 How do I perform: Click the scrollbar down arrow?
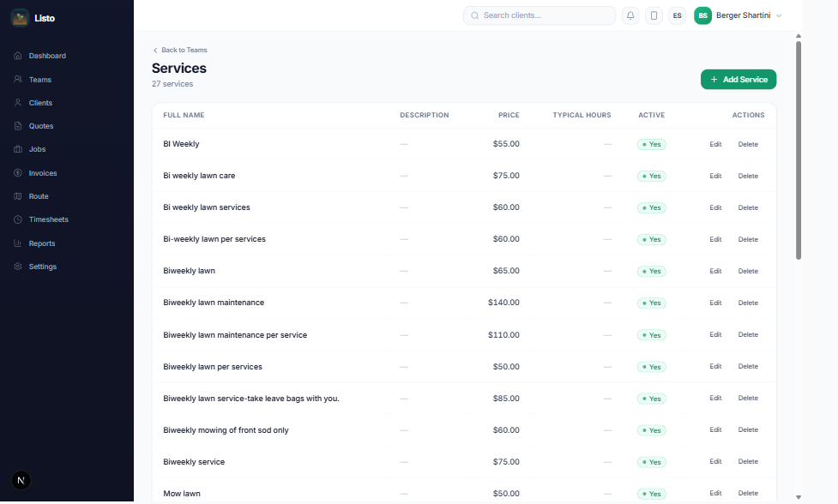pos(799,497)
